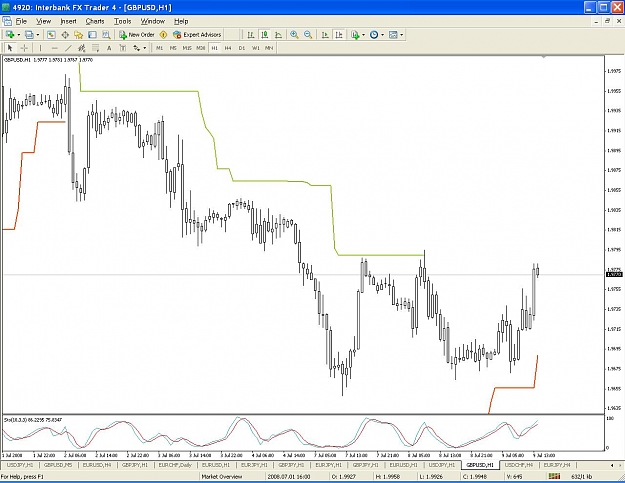Switch timeframe to M30
625x483 pixels.
tap(200, 48)
